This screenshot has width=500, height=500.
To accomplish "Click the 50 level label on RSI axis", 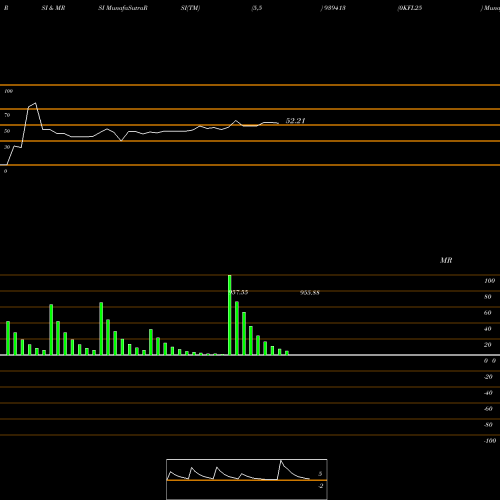I will pyautogui.click(x=7, y=131).
